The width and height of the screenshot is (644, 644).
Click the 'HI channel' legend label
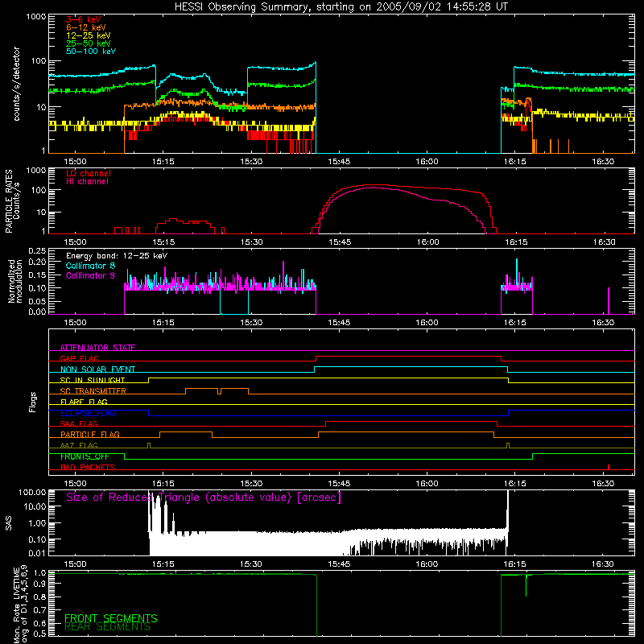pos(87,182)
